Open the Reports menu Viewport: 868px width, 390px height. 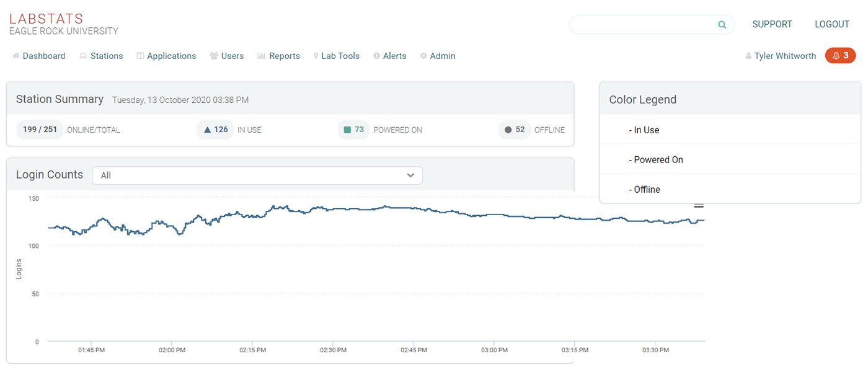(279, 56)
